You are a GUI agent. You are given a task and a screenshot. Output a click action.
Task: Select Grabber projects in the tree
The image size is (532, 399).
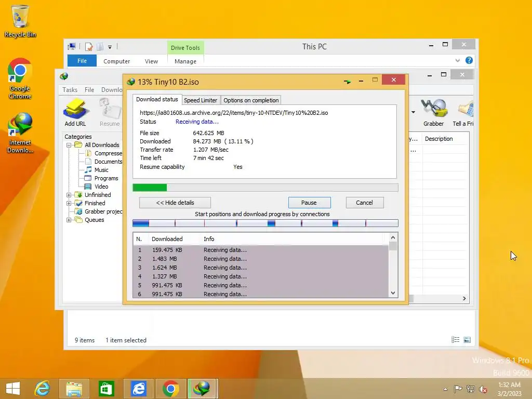pos(99,211)
